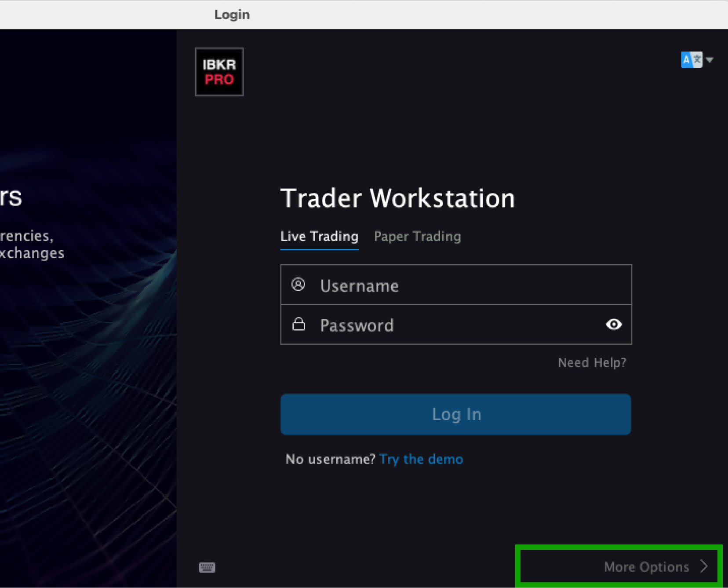
Task: Open the Try the demo link
Action: pyautogui.click(x=421, y=459)
